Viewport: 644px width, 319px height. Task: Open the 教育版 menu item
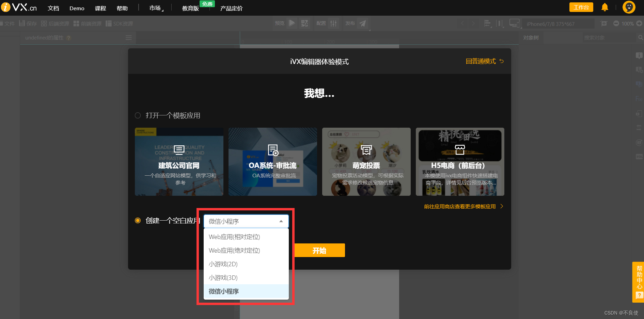pos(191,8)
